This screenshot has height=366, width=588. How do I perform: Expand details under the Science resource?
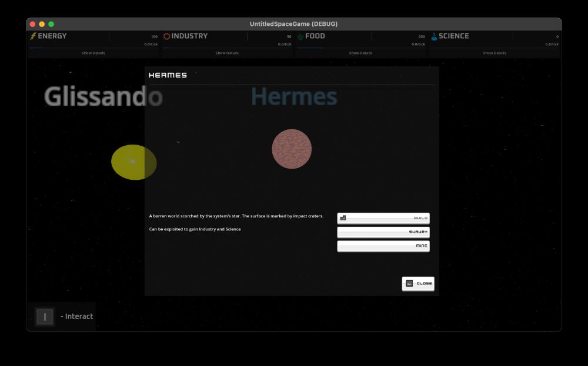493,52
